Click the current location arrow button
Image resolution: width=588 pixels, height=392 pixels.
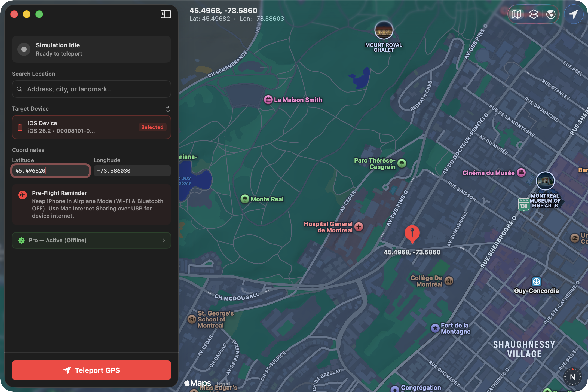(x=574, y=14)
